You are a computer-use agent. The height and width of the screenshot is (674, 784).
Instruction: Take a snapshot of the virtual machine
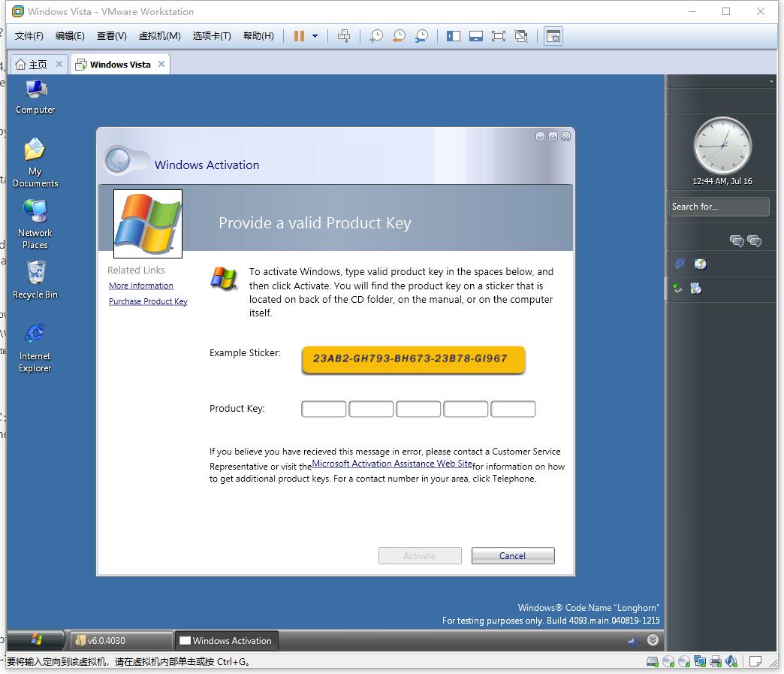pos(376,36)
